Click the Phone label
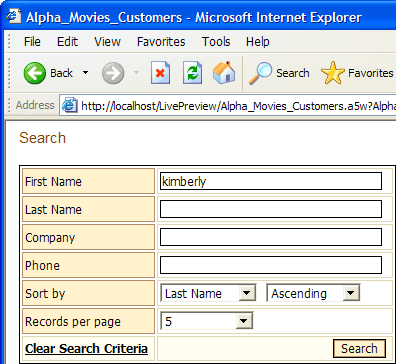Image resolution: width=396 pixels, height=364 pixels. click(x=42, y=265)
